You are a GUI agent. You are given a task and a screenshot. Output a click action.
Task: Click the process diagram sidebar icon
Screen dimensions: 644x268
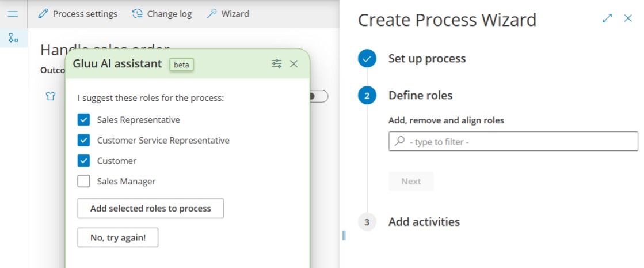pos(13,39)
